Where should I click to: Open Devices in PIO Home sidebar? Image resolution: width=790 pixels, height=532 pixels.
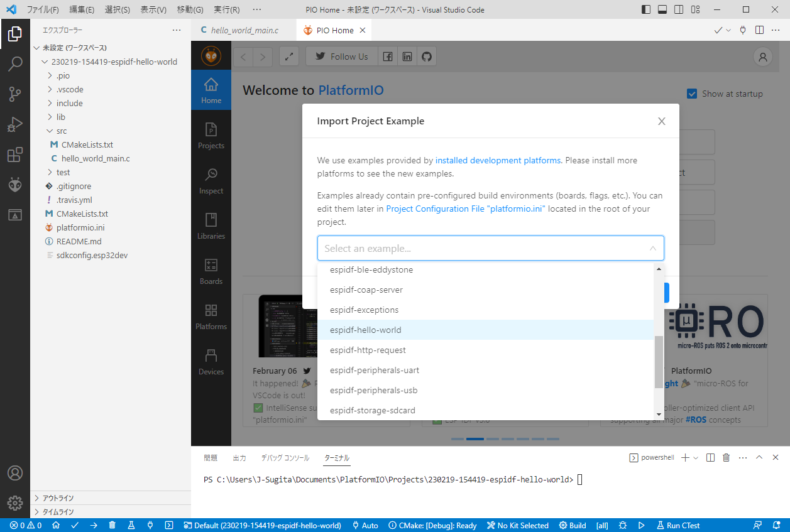click(211, 362)
